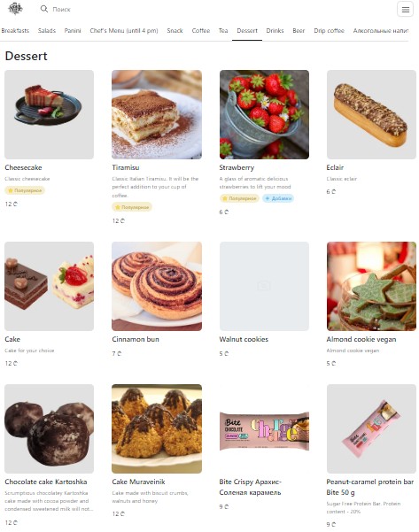The image size is (419, 532).
Task: Click the Bite Crispy bar image
Action: tap(264, 431)
